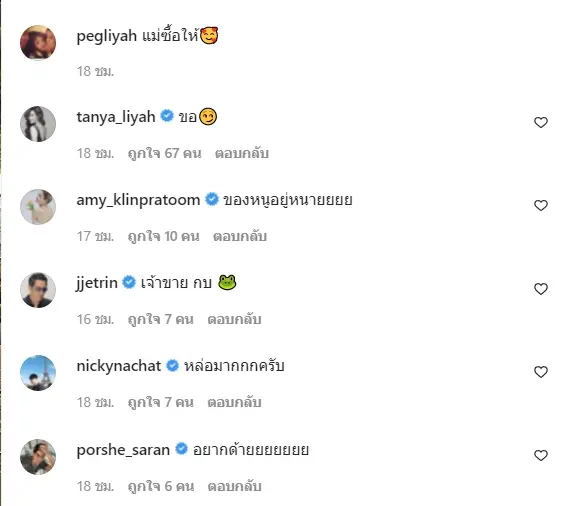Screen dimensions: 563x506
Task: Like amy_klinpratoom's comment with the heart
Action: click(x=541, y=205)
